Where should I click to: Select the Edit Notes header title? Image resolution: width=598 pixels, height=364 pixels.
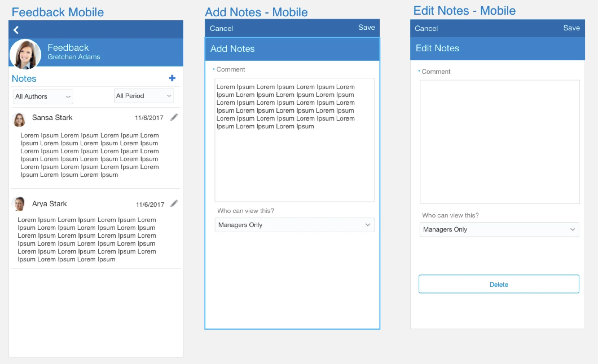437,48
